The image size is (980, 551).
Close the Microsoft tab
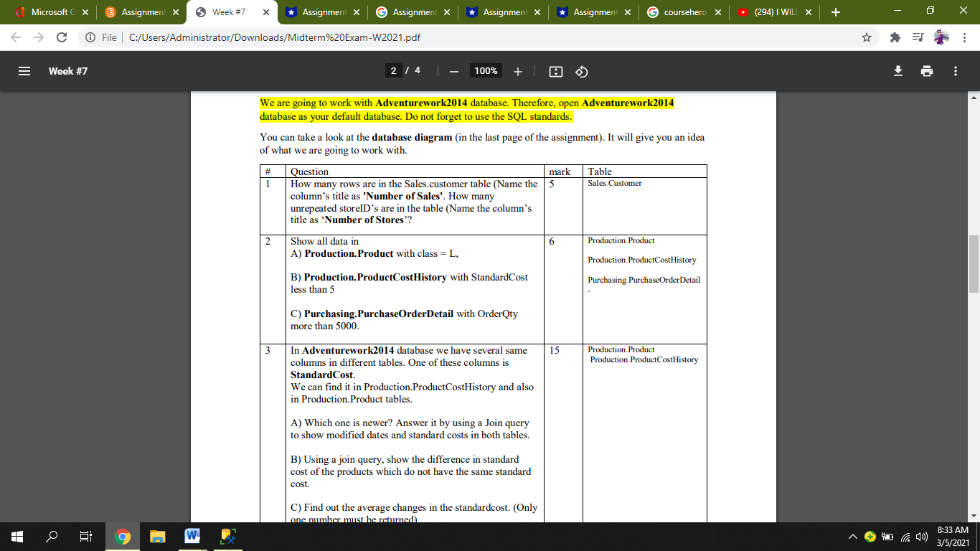coord(85,12)
